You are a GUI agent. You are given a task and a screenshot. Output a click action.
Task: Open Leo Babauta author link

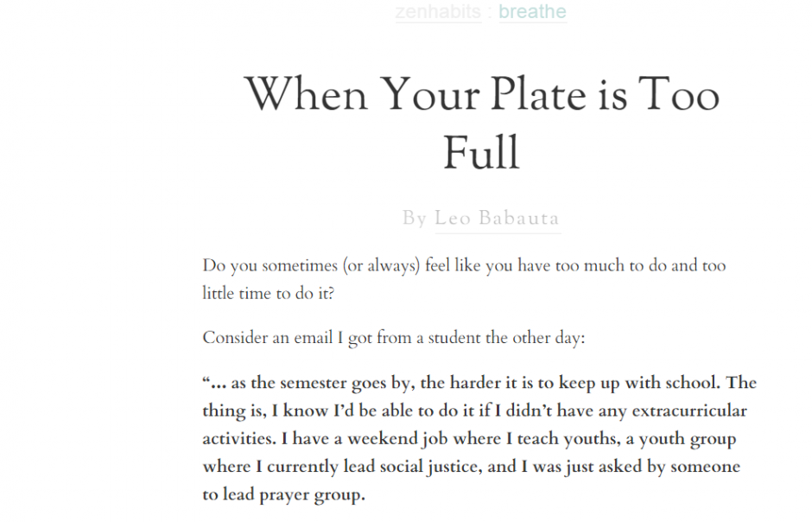pyautogui.click(x=497, y=219)
